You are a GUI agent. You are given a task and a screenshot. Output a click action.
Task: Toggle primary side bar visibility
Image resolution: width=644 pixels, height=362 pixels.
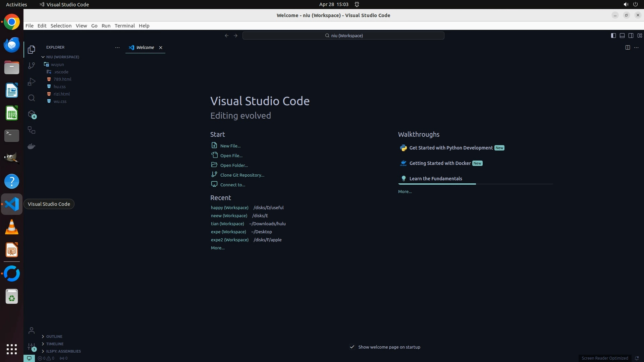click(613, 36)
